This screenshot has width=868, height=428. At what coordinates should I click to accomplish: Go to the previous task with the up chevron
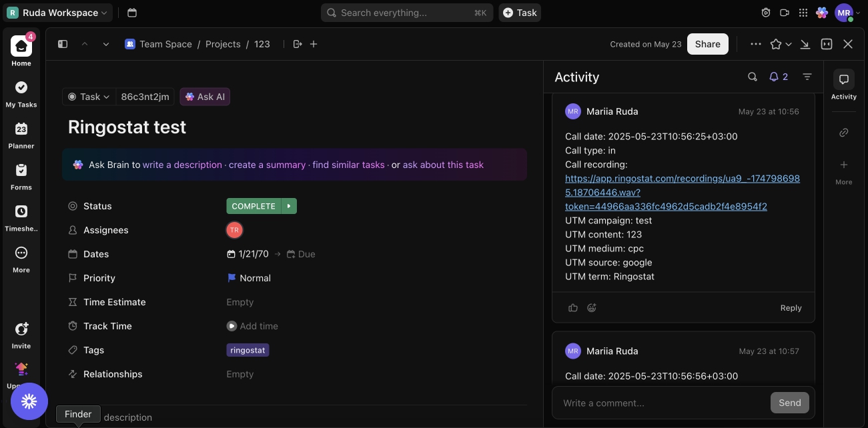pos(85,44)
